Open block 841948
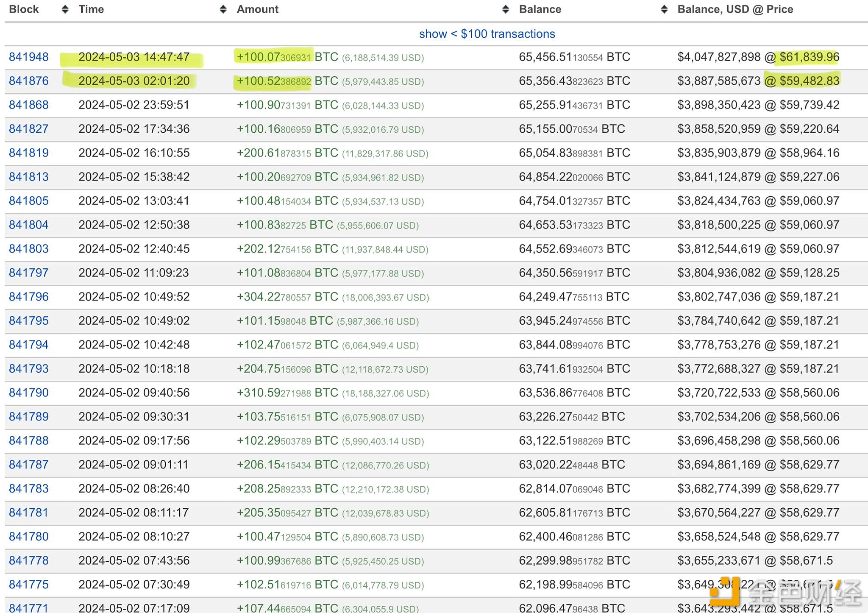 coord(29,57)
